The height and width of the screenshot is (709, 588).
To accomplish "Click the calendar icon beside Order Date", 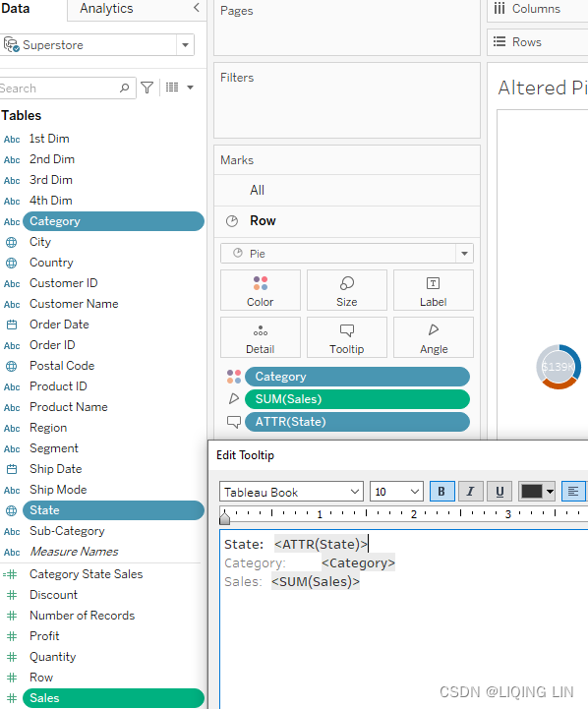I will coord(11,325).
